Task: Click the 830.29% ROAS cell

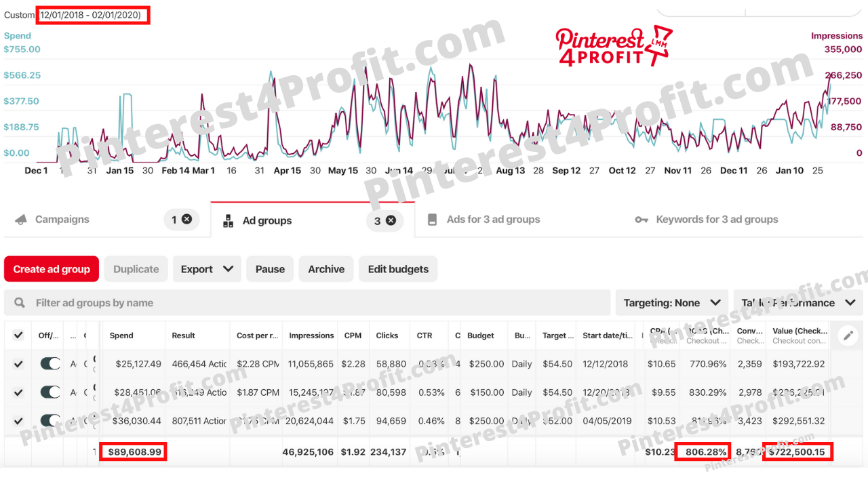Action: 707,392
